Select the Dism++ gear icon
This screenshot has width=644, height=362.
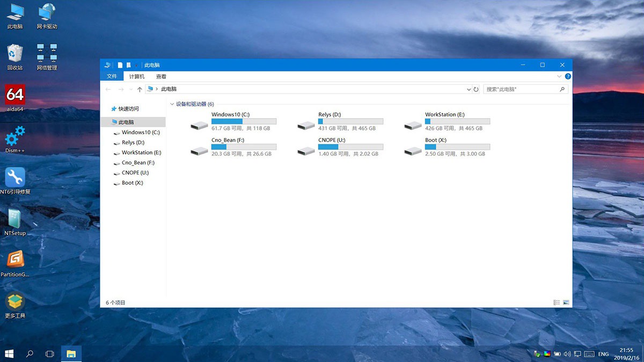point(15,136)
